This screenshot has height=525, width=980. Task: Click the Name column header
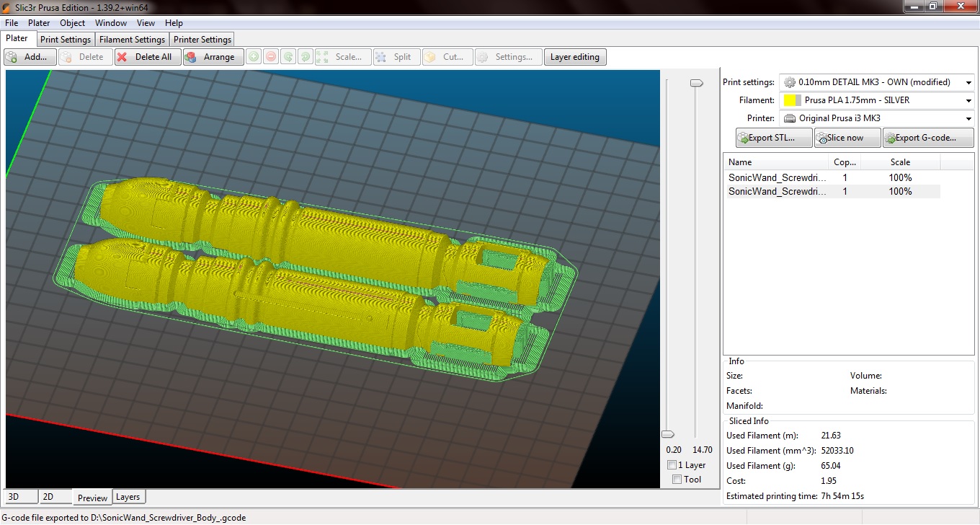(x=775, y=162)
